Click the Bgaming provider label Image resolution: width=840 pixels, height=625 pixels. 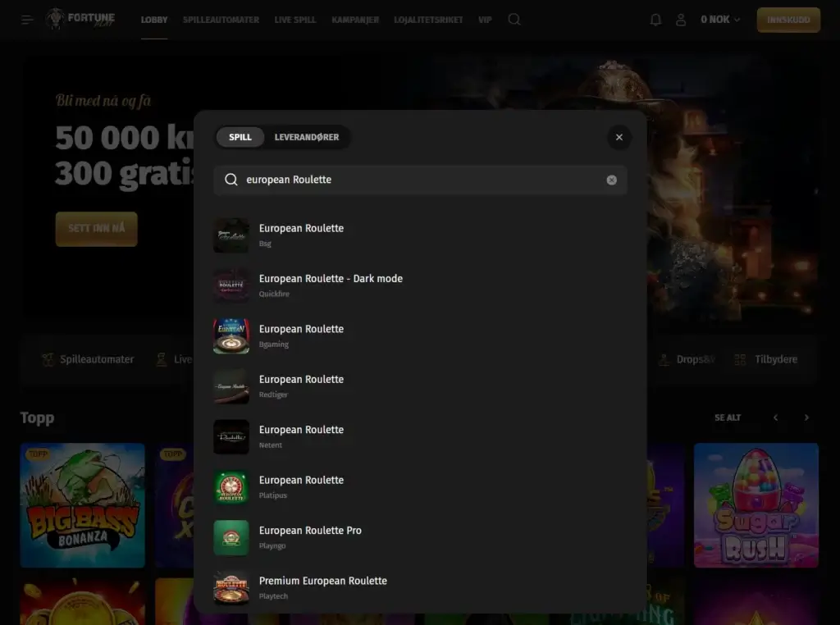pos(274,344)
